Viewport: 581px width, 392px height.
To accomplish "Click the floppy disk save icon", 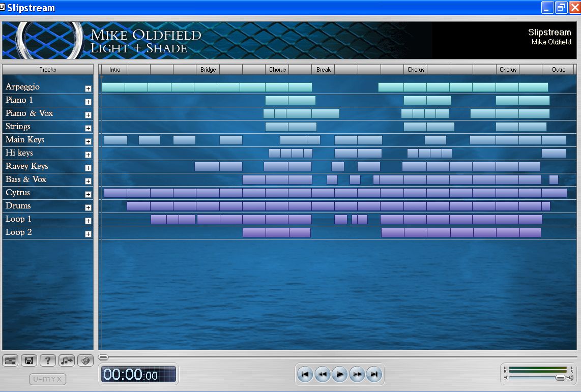I will (29, 360).
